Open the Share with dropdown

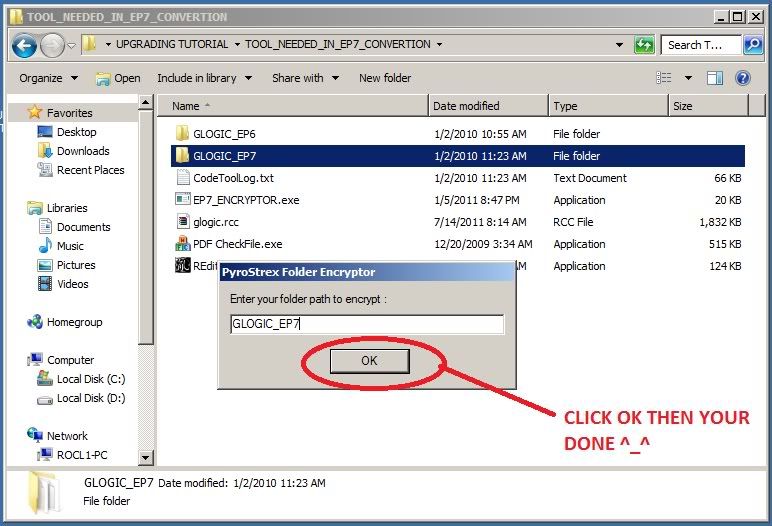point(304,78)
